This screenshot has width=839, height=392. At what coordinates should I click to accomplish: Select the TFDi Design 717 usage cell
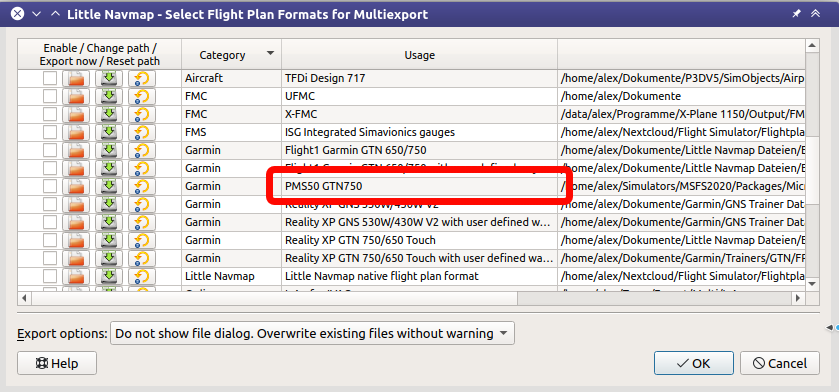pyautogui.click(x=420, y=79)
